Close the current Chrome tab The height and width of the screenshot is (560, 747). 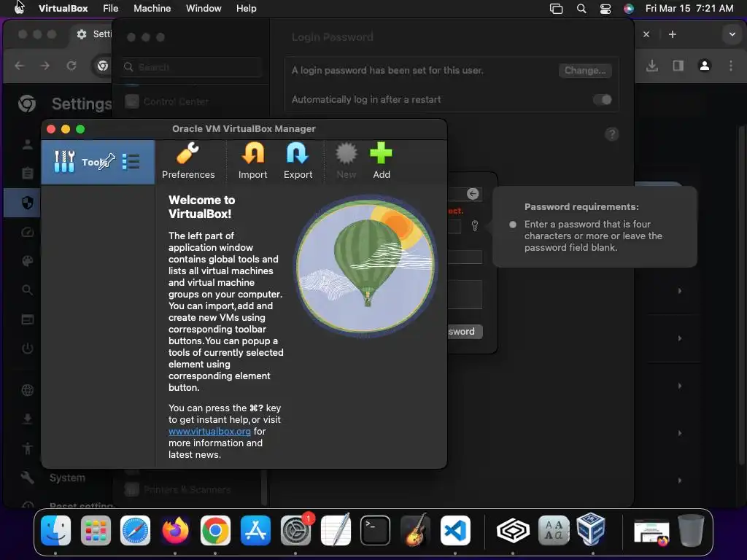[x=646, y=34]
